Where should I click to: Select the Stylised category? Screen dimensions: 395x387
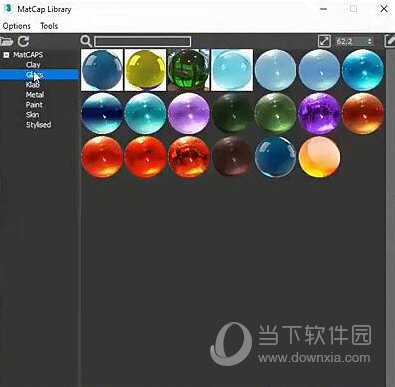[38, 125]
